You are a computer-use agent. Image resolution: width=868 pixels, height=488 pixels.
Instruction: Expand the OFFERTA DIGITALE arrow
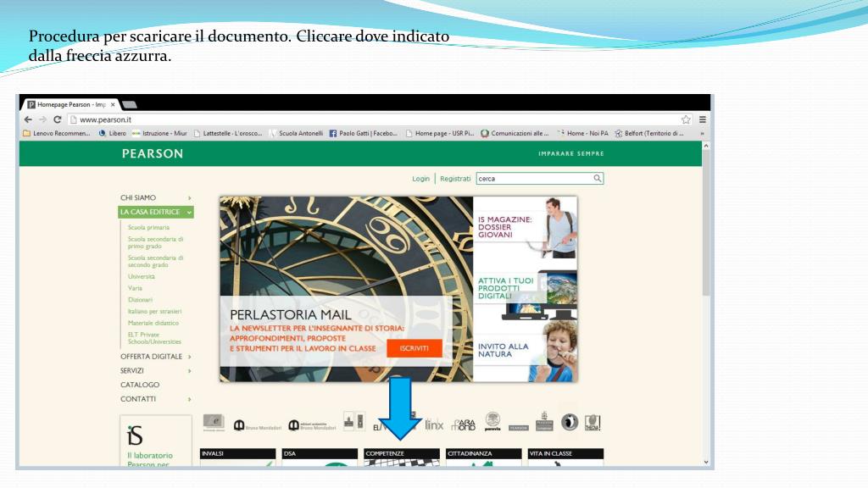coord(189,357)
